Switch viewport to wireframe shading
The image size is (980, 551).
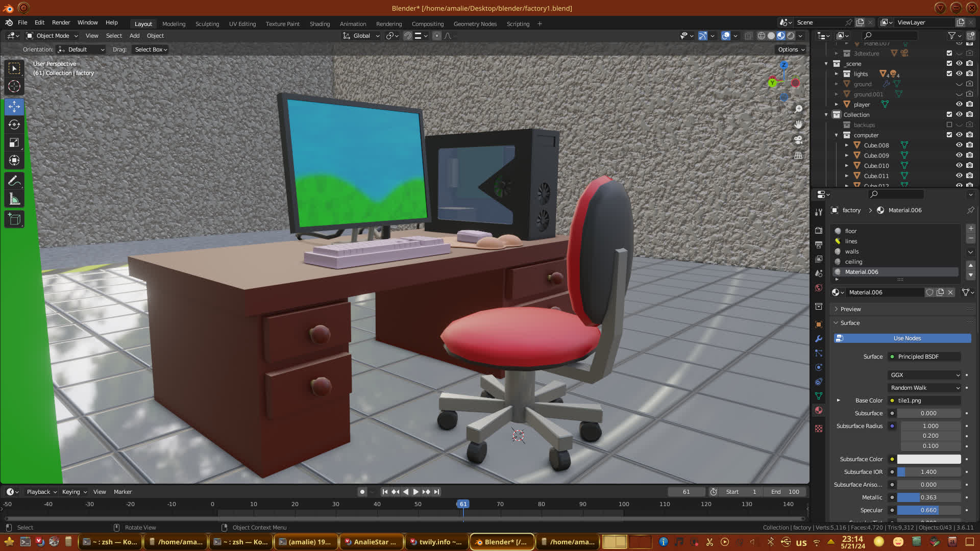click(x=761, y=36)
